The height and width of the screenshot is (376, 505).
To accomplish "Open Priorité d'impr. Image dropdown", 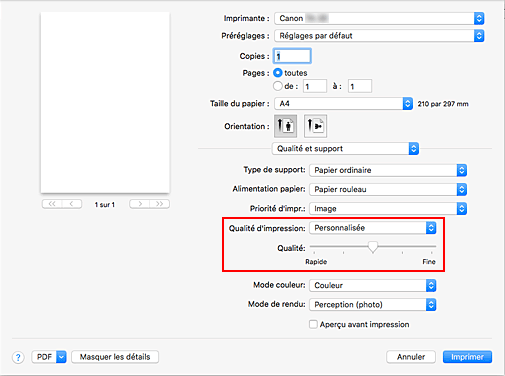I will point(388,209).
